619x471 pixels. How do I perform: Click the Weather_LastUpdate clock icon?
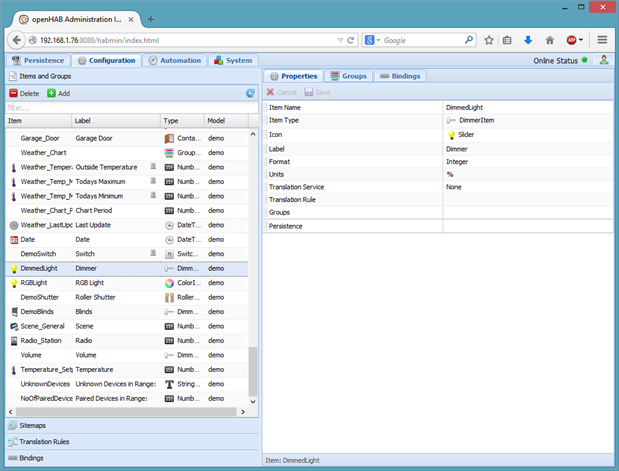tap(13, 225)
